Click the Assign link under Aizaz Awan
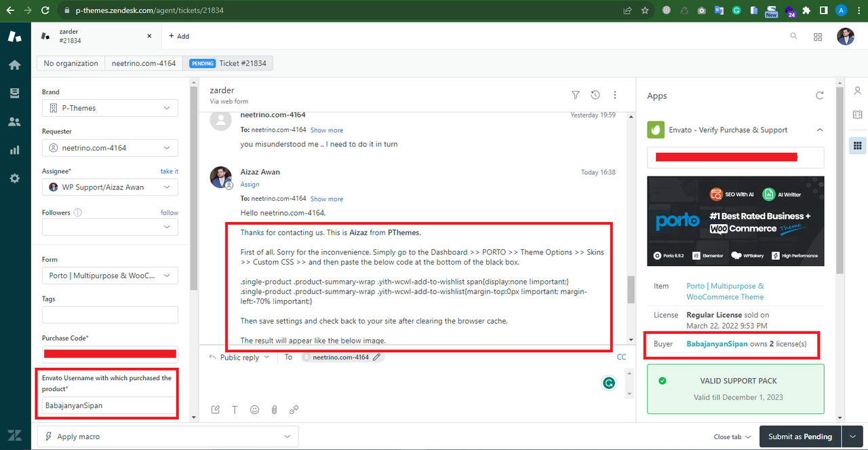Screen dimensions: 868x450 [250, 185]
